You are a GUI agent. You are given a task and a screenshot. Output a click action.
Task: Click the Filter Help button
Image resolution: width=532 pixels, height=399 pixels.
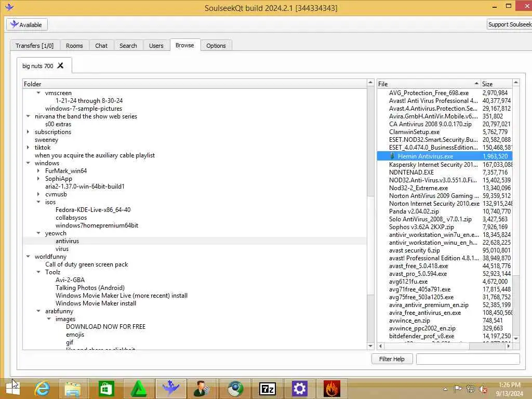pos(392,359)
